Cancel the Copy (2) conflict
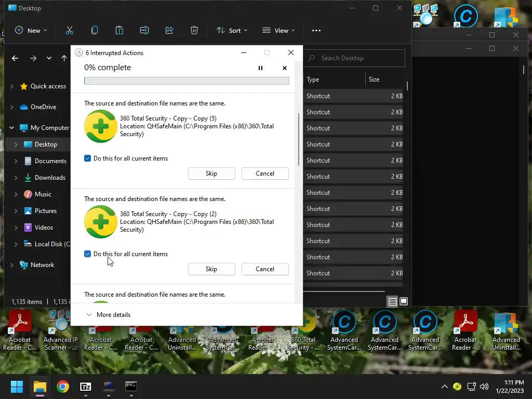532x399 pixels. (x=265, y=269)
